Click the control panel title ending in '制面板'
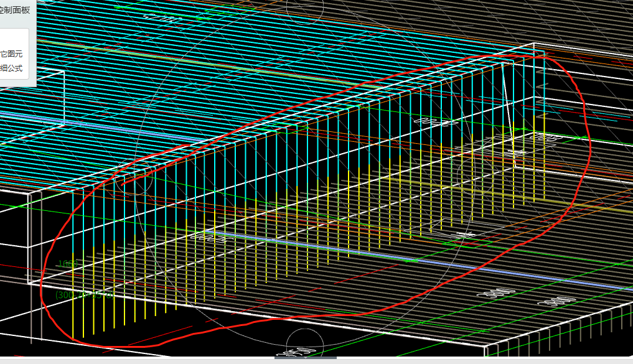 coord(15,10)
